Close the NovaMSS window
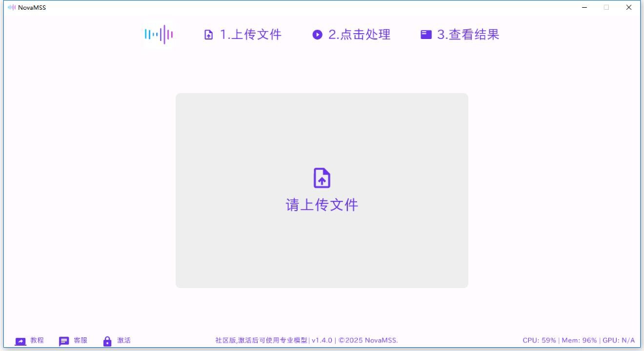The width and height of the screenshot is (644, 351). tap(628, 8)
